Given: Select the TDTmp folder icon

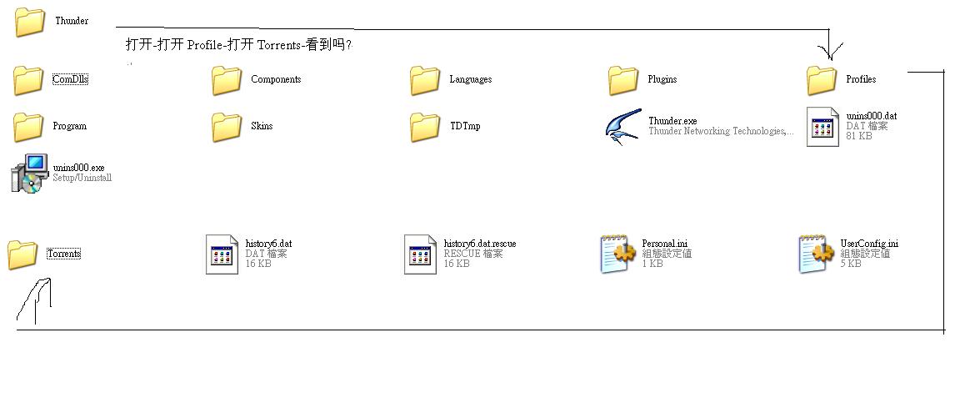Looking at the screenshot, I should (425, 127).
